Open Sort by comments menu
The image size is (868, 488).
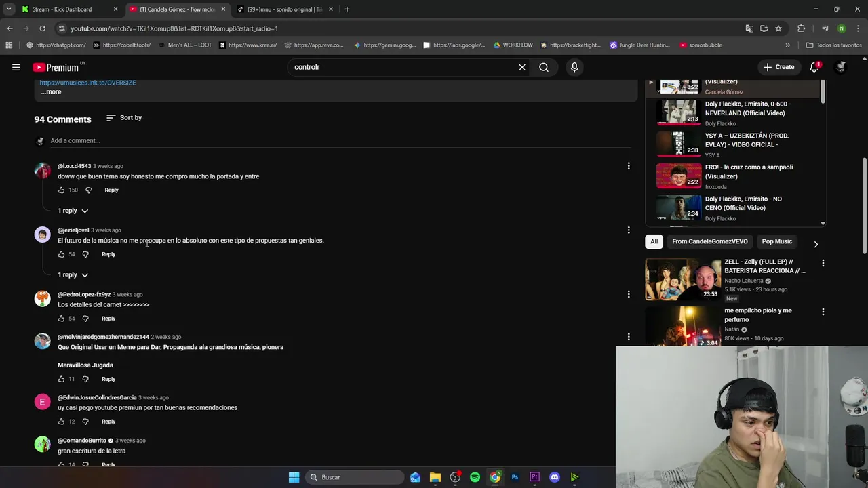[x=124, y=118]
